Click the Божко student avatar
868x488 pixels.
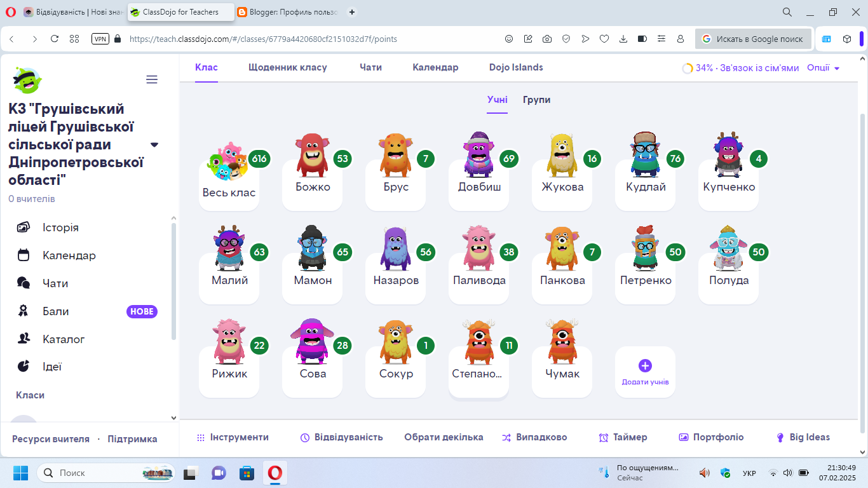point(313,156)
